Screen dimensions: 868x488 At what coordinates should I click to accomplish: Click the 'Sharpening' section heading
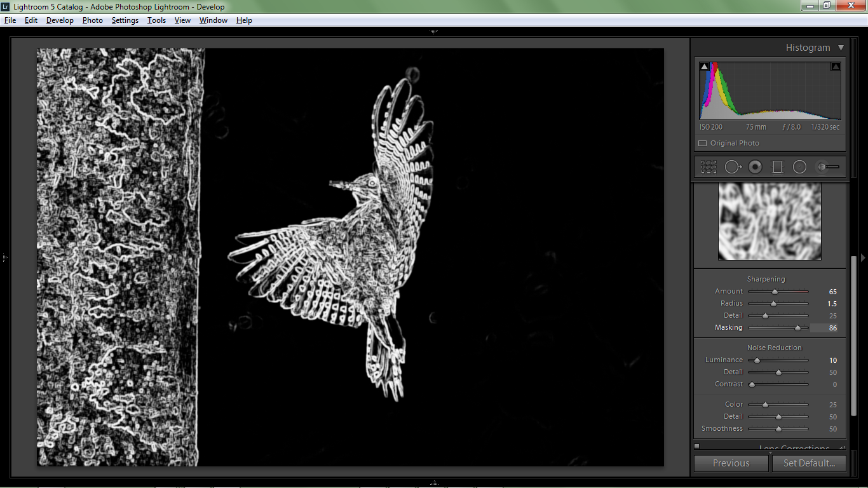point(766,279)
